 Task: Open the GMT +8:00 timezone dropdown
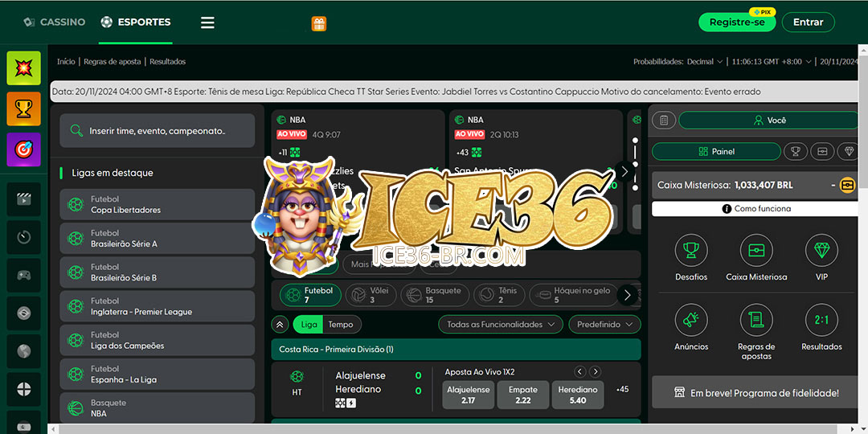772,61
